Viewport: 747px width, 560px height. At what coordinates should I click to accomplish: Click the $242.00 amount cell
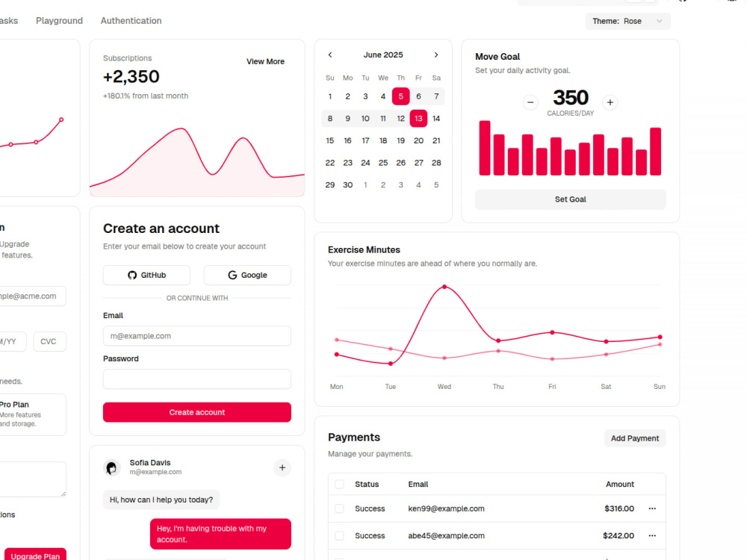pyautogui.click(x=619, y=535)
